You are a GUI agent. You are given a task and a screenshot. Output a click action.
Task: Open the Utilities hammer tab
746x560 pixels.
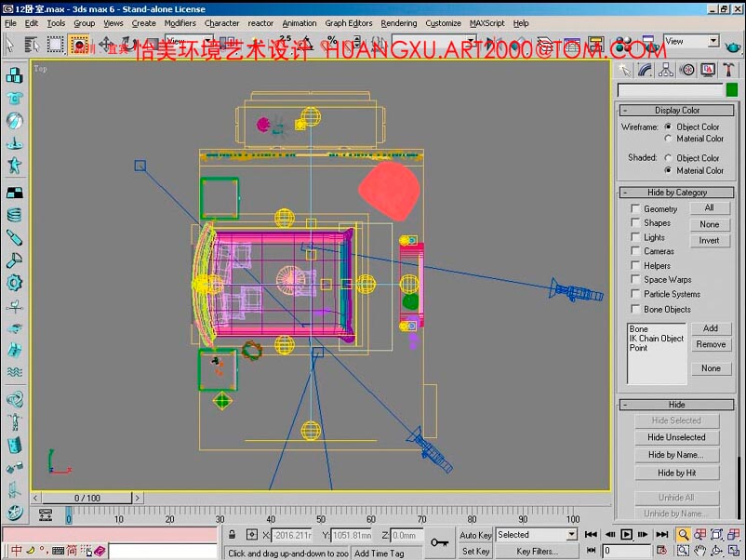click(x=728, y=71)
